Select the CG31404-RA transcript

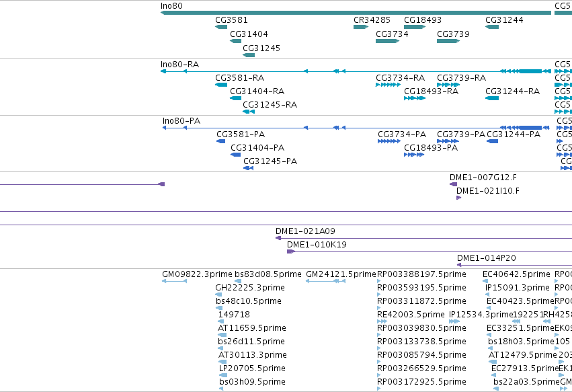[236, 98]
